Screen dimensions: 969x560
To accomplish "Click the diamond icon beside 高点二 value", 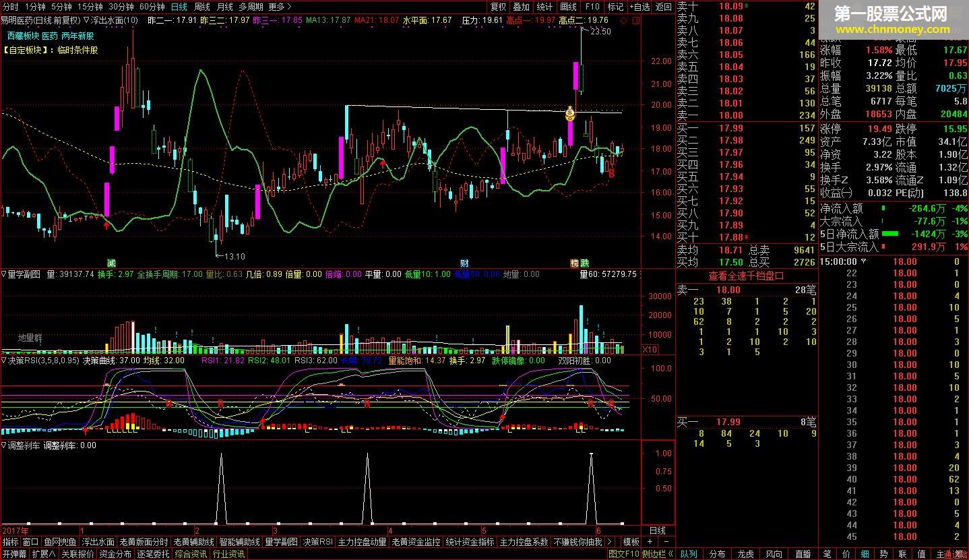I will 624,21.
